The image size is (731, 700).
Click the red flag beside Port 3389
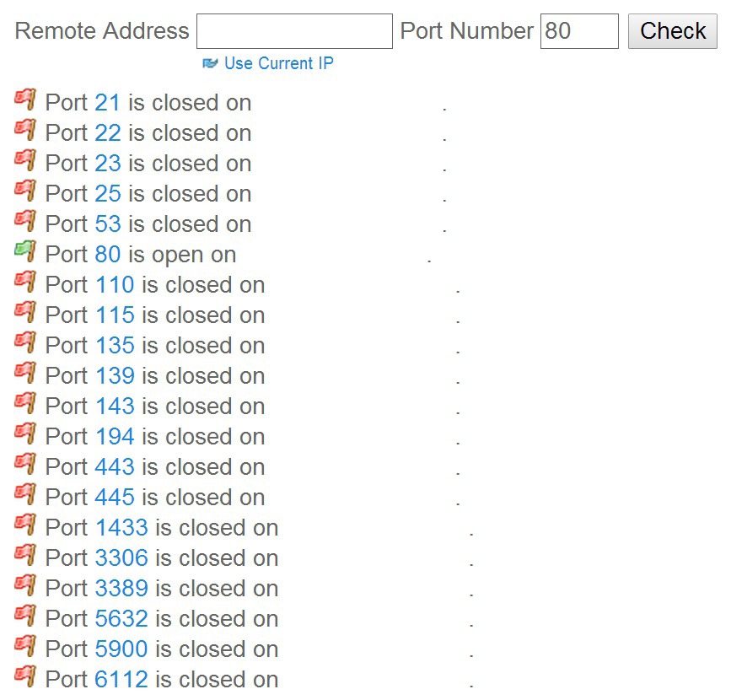pyautogui.click(x=25, y=584)
